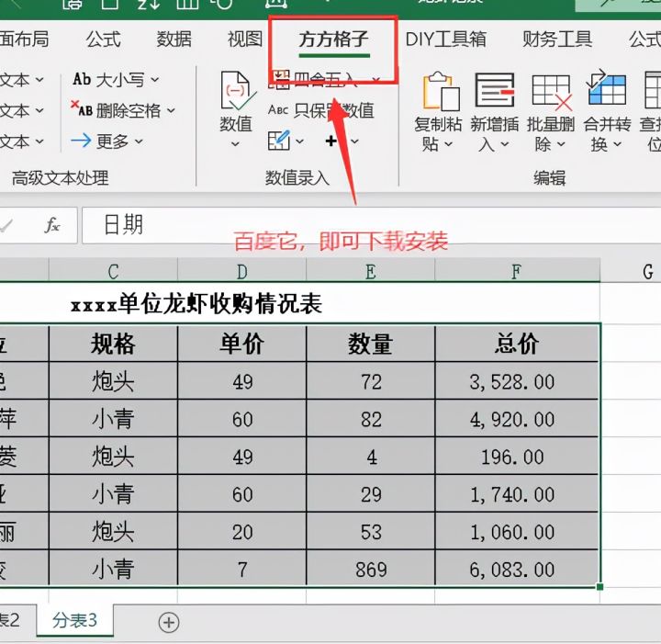
Task: Click the pencil edit icon in 数值录入
Action: point(279,141)
